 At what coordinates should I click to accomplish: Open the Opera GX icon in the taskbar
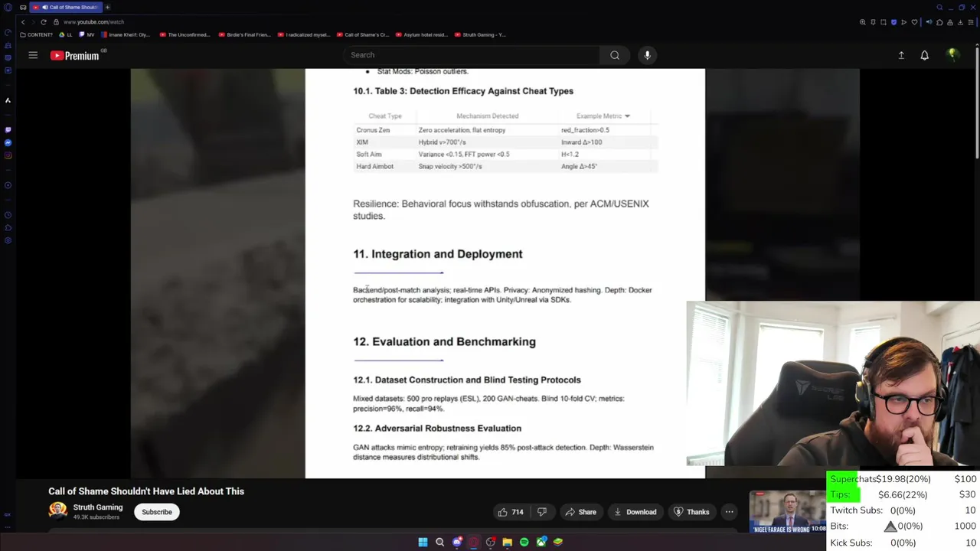[474, 542]
